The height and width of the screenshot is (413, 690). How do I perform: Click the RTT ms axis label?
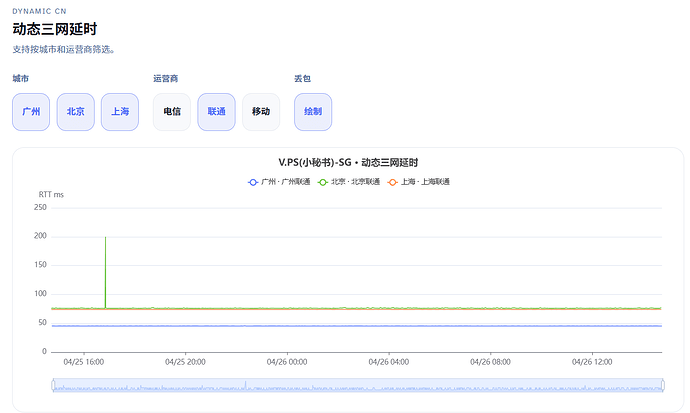tap(51, 194)
